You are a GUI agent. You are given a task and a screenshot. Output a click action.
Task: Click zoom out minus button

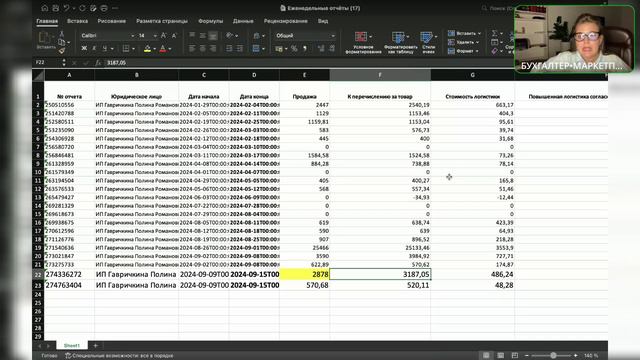tap(527, 356)
